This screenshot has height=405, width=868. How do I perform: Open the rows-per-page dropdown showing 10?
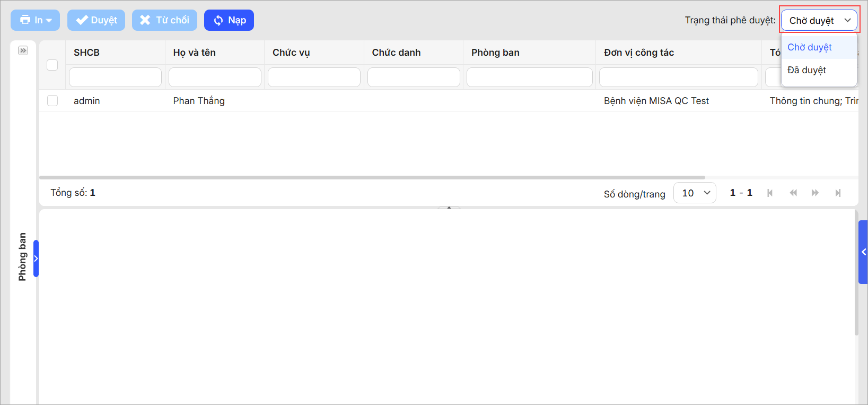point(695,193)
